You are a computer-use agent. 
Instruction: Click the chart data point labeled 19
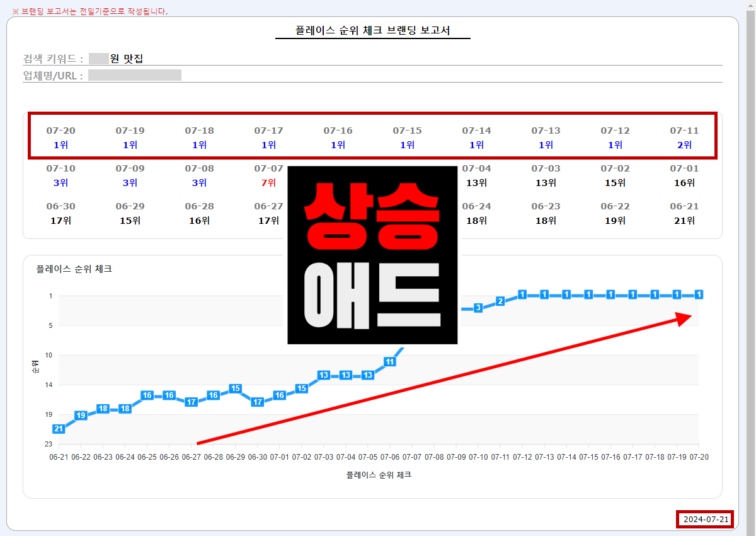click(x=81, y=415)
